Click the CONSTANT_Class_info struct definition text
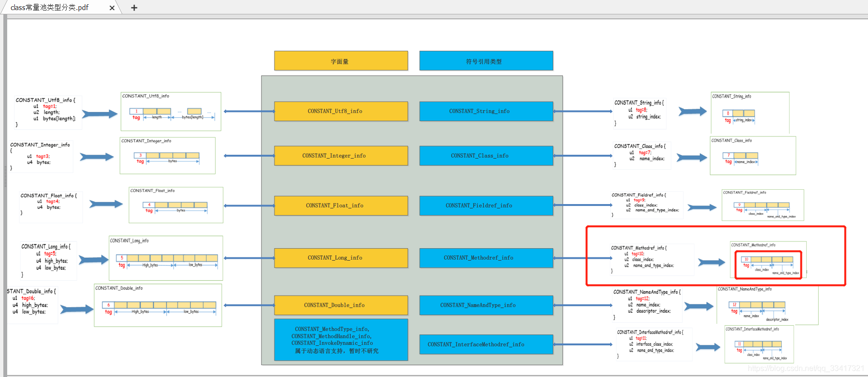The height and width of the screenshot is (377, 868). coord(640,155)
